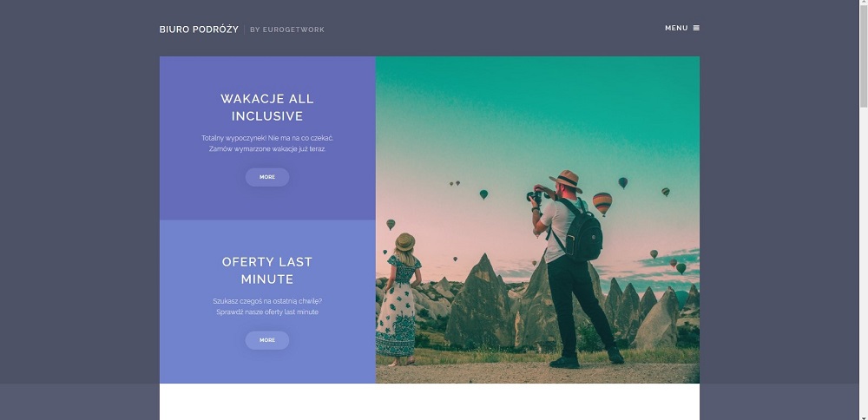Click the camera held by the photographer
Image resolution: width=868 pixels, height=420 pixels.
coord(536,196)
